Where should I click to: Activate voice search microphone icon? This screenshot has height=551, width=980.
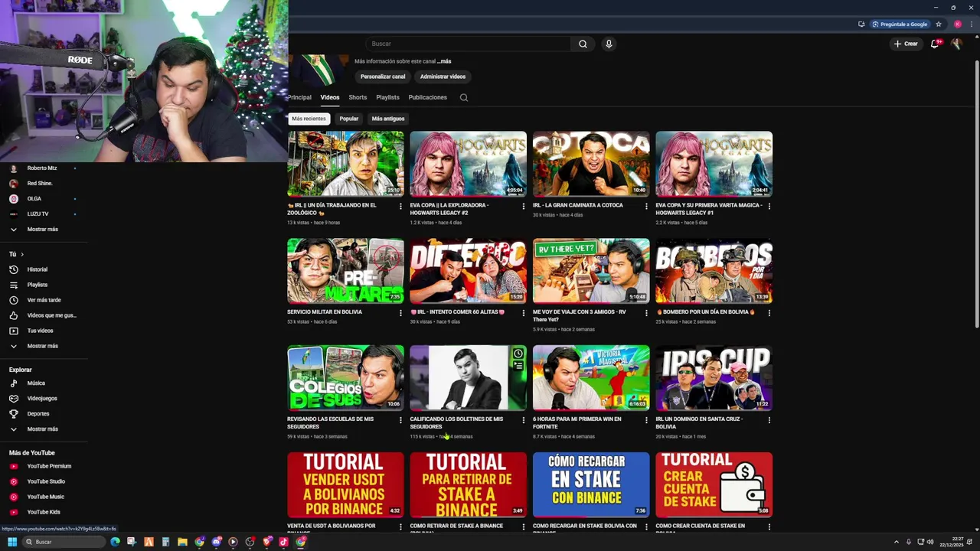[x=609, y=44]
